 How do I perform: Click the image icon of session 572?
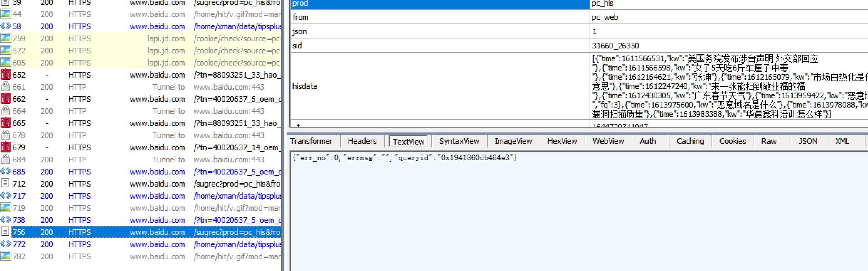6,51
